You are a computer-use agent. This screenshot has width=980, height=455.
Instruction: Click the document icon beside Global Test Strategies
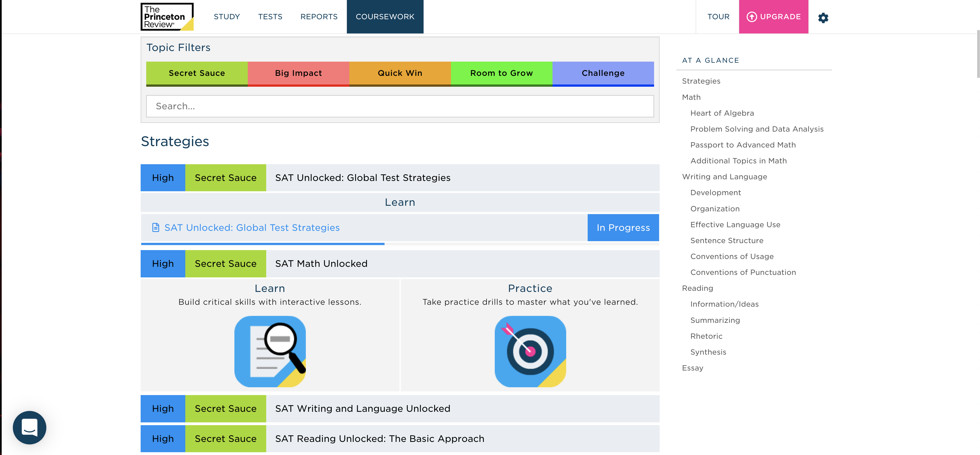(x=156, y=227)
